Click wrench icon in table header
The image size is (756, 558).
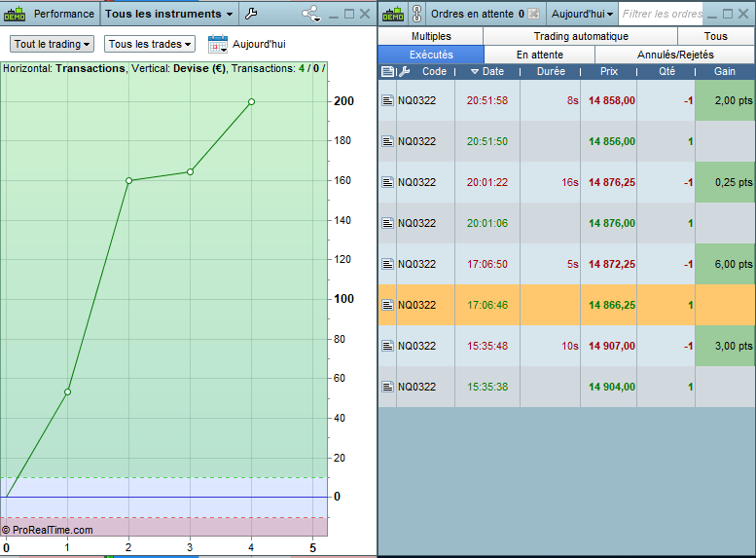pyautogui.click(x=405, y=71)
